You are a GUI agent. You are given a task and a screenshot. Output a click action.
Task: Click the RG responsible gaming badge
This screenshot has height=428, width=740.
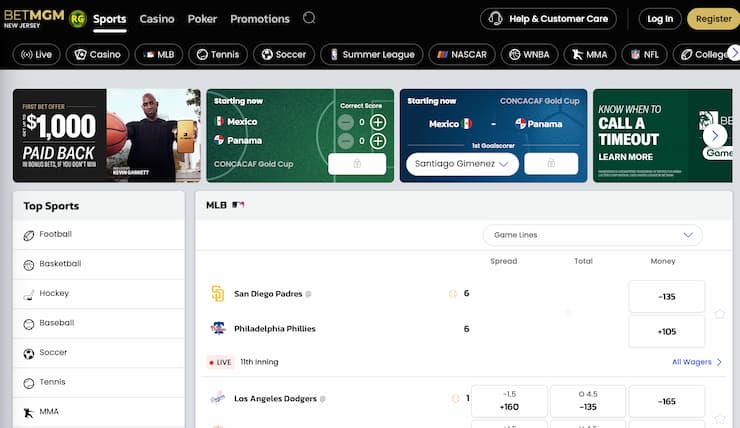tap(77, 19)
